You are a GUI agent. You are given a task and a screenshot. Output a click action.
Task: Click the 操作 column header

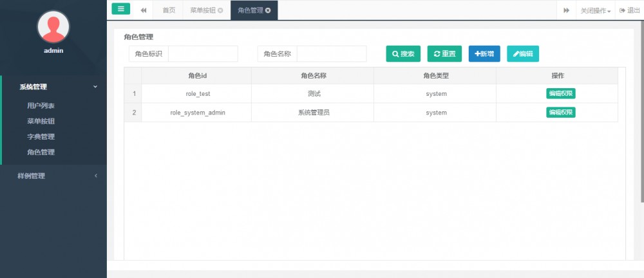(557, 75)
